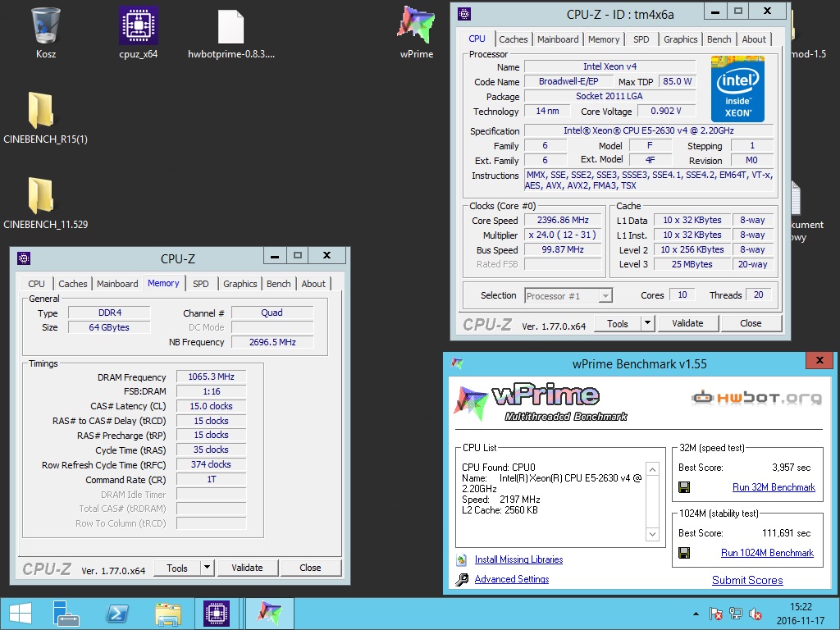Click Submit Scores link
Screen dimensions: 840x630
[747, 580]
